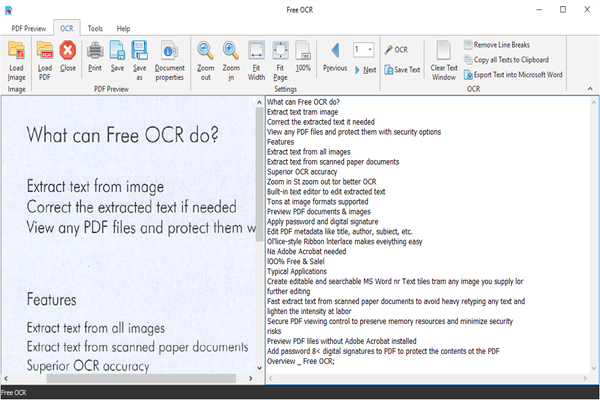Expand the page number dropdown
This screenshot has height=400, width=600.
click(370, 49)
